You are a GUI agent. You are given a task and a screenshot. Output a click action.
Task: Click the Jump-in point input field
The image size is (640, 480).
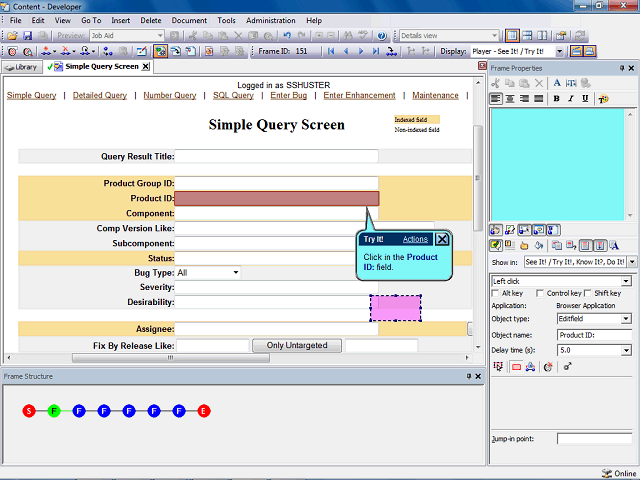click(x=594, y=439)
